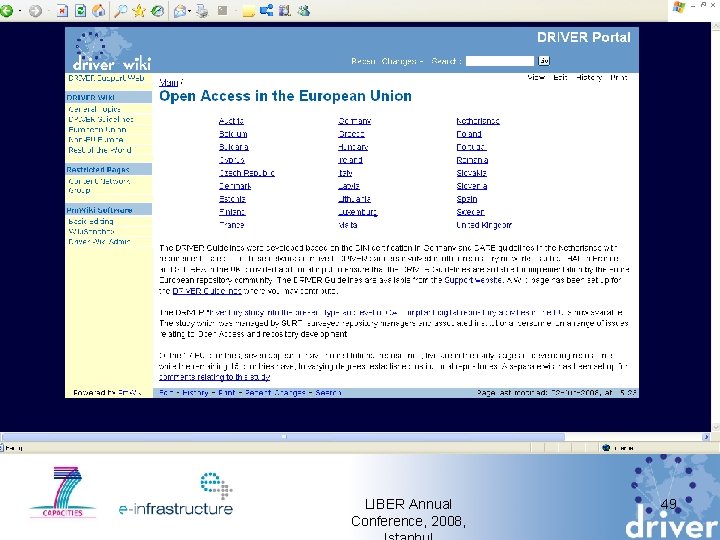Open WikiSandbox sidebar link

pos(91,231)
